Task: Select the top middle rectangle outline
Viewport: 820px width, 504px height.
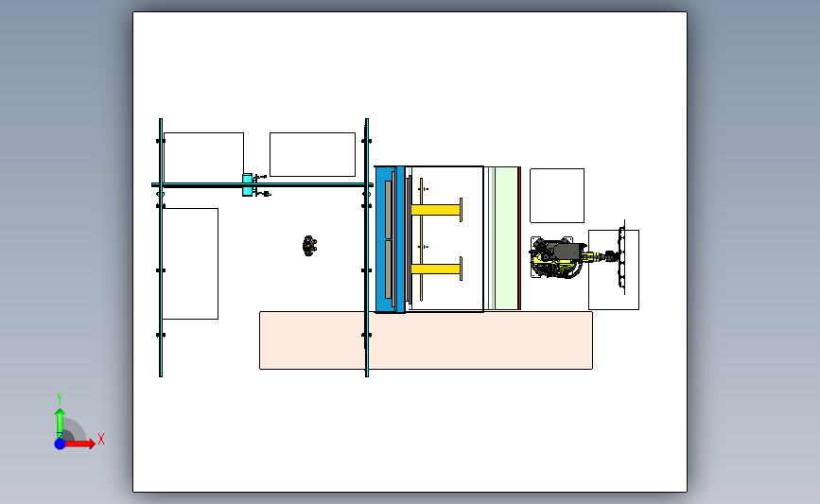Action: pyautogui.click(x=312, y=154)
